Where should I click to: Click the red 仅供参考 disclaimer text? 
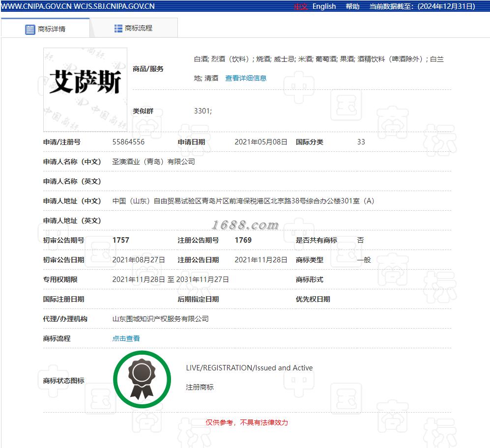(x=247, y=422)
